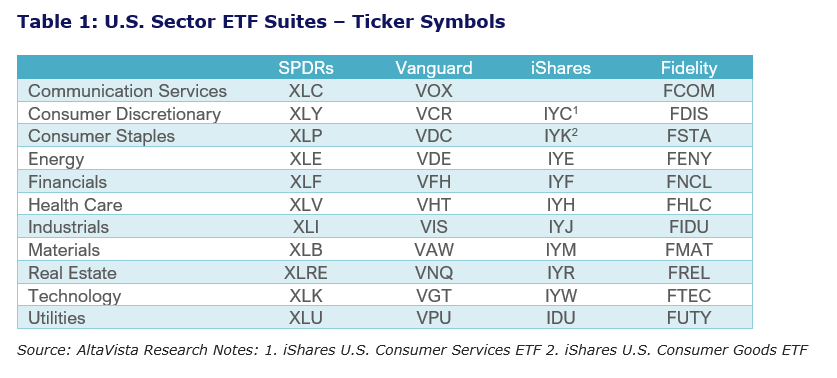The width and height of the screenshot is (837, 378).
Task: Click the table title heading text
Action: pos(261,22)
